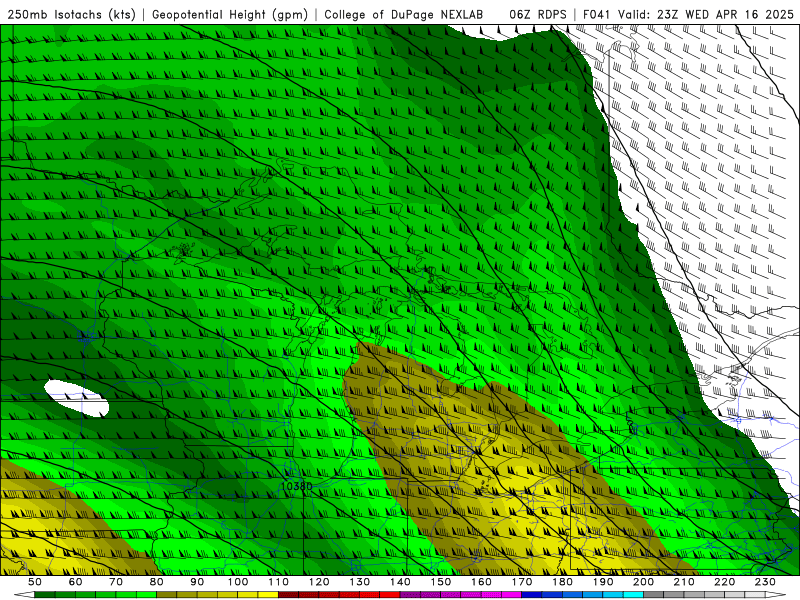Click the "250mb Isotachs (kts)" title text
800x600 pixels.
click(x=71, y=14)
